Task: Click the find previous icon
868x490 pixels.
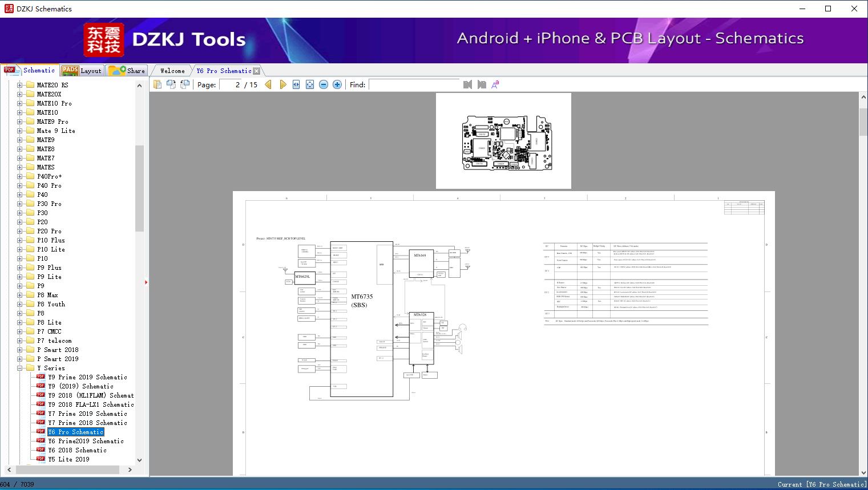Action: click(468, 84)
